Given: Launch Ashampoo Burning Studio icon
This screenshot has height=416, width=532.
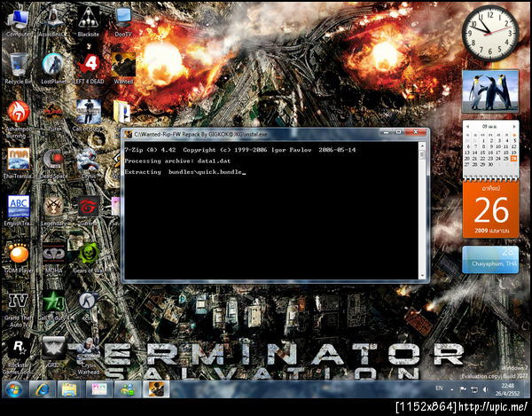Looking at the screenshot, I should (19, 120).
